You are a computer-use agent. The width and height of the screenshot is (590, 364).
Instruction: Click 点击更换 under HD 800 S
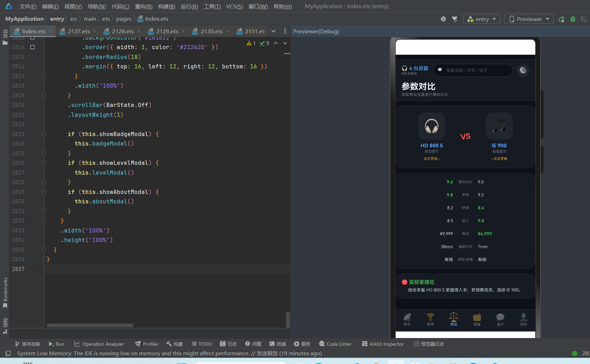click(x=432, y=159)
